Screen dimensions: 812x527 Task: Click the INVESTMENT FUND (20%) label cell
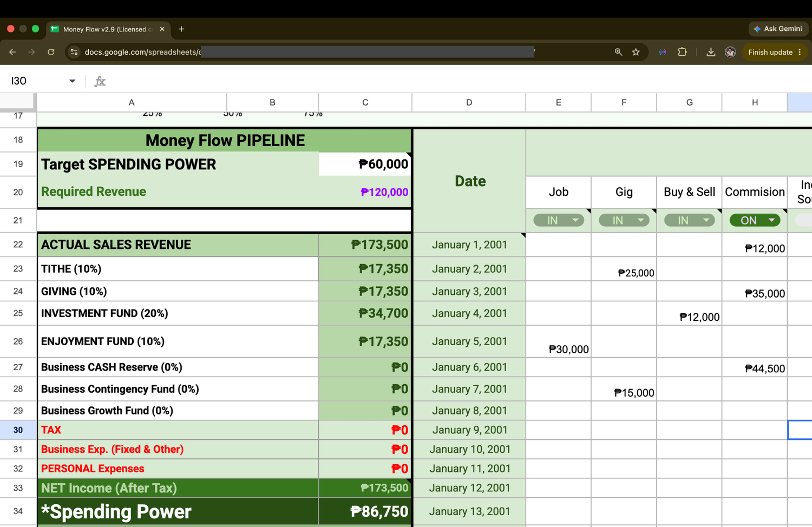178,313
